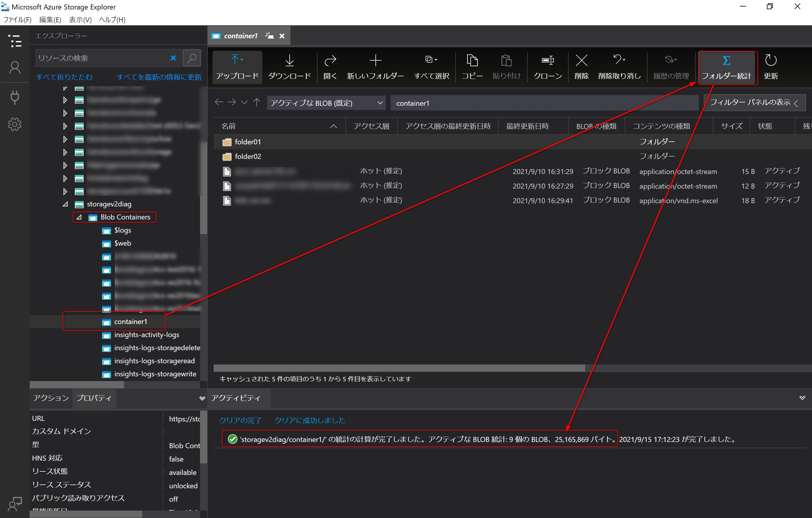The height and width of the screenshot is (518, 812).
Task: Switch to the プロパティ tab
Action: (x=94, y=398)
